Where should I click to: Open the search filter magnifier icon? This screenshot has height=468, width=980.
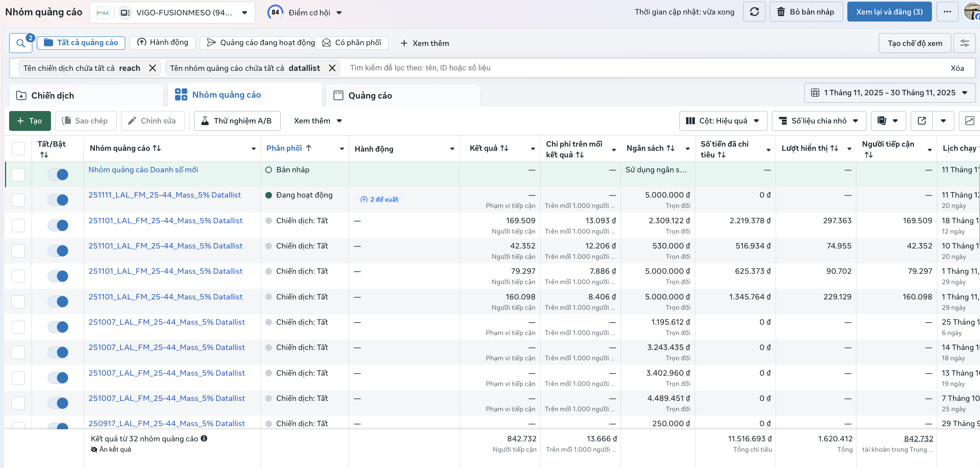point(20,43)
